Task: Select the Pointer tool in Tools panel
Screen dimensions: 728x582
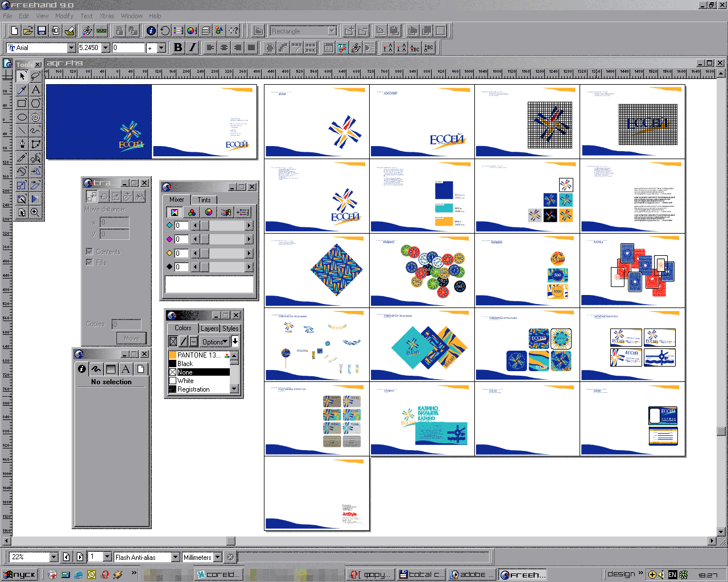Action: click(22, 76)
